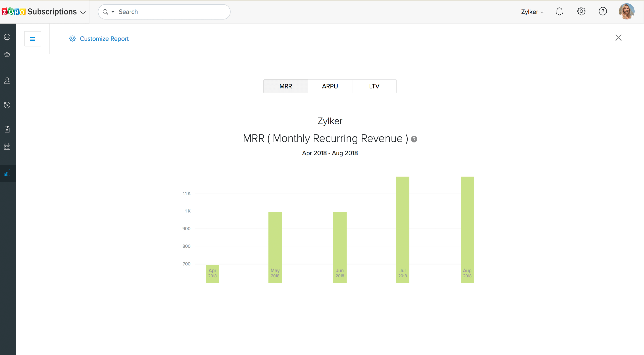The height and width of the screenshot is (355, 644).
Task: Switch to the LTV tab
Action: tap(374, 86)
